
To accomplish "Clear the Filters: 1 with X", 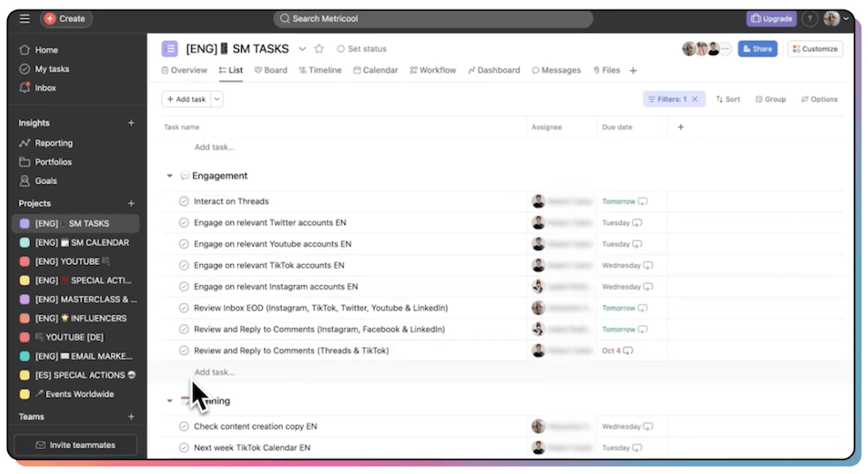I will point(694,99).
